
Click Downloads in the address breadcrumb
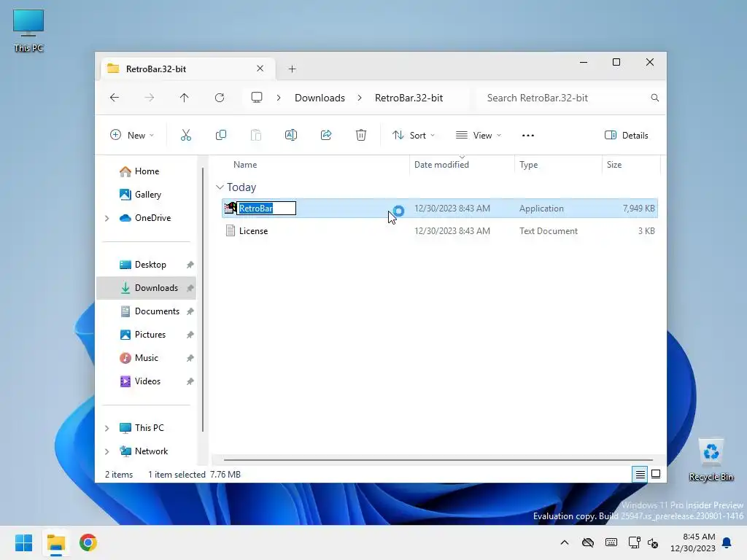[x=320, y=98]
